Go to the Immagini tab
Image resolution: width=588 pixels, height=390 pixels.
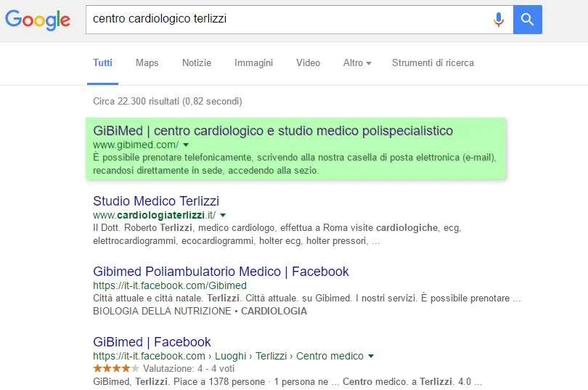(253, 63)
